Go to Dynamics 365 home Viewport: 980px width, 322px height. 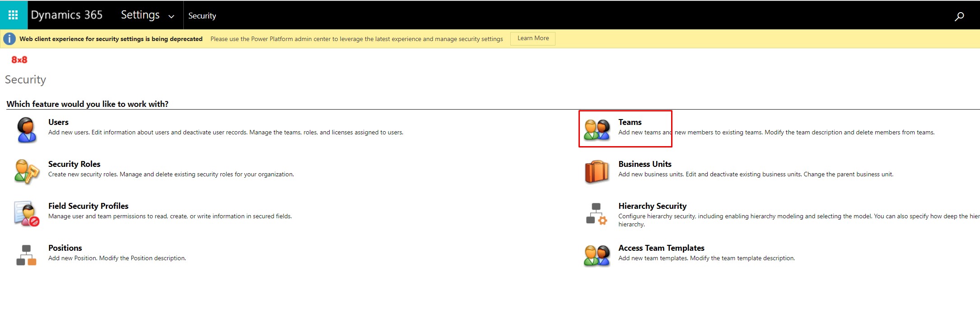pyautogui.click(x=66, y=15)
